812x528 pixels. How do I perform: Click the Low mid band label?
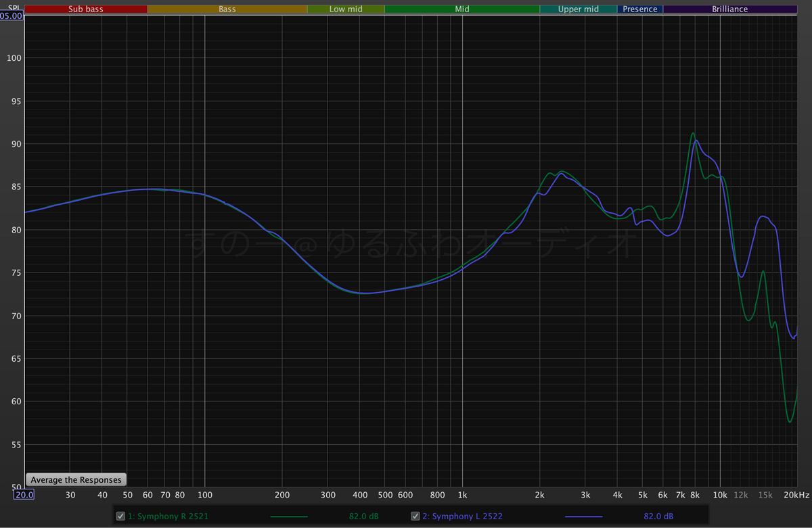tap(346, 9)
